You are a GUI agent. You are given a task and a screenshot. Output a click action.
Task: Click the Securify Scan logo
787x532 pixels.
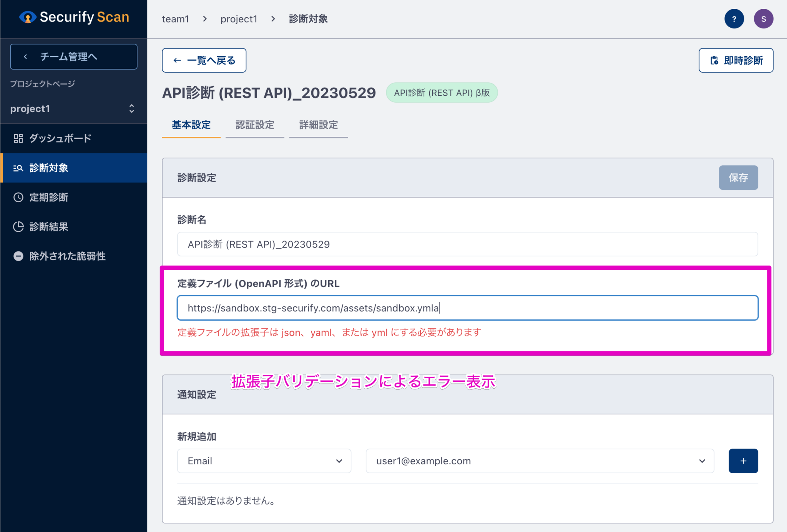[x=73, y=17]
